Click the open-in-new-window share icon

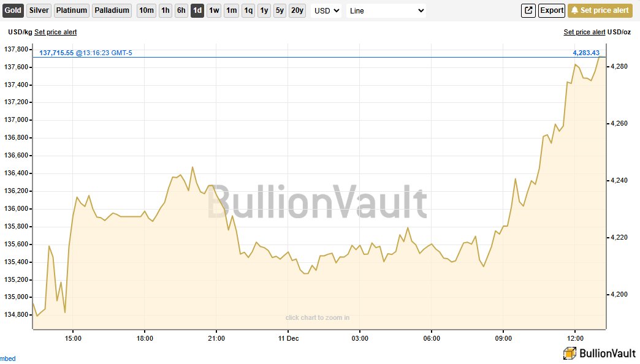click(528, 10)
